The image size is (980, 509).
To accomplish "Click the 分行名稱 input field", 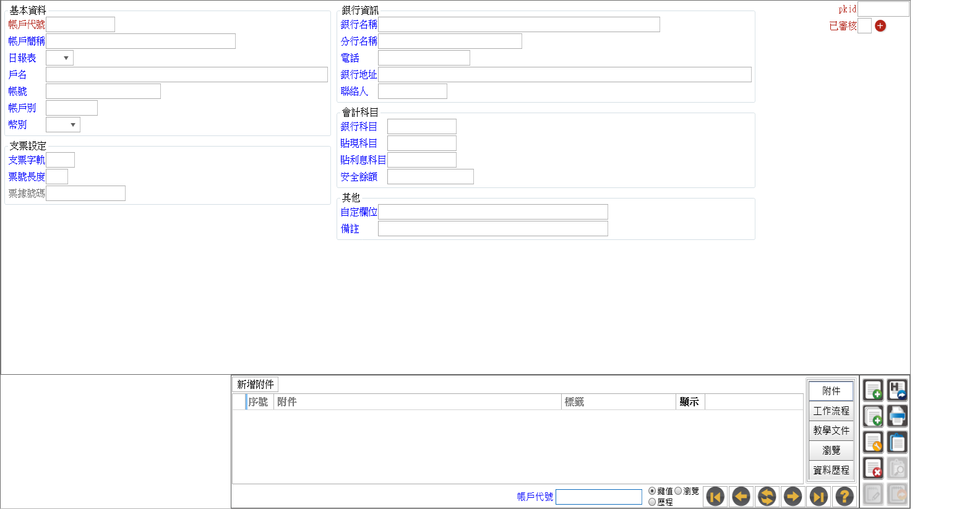I will [x=450, y=41].
